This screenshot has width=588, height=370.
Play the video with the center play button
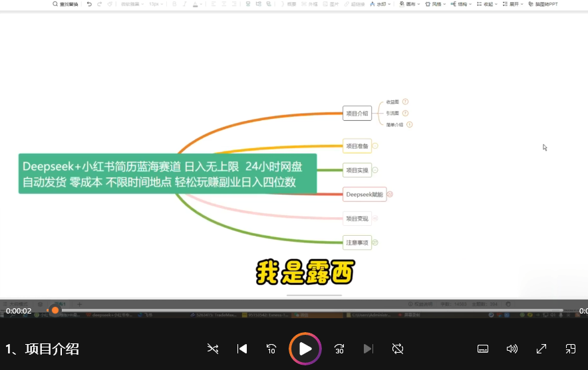pos(305,349)
